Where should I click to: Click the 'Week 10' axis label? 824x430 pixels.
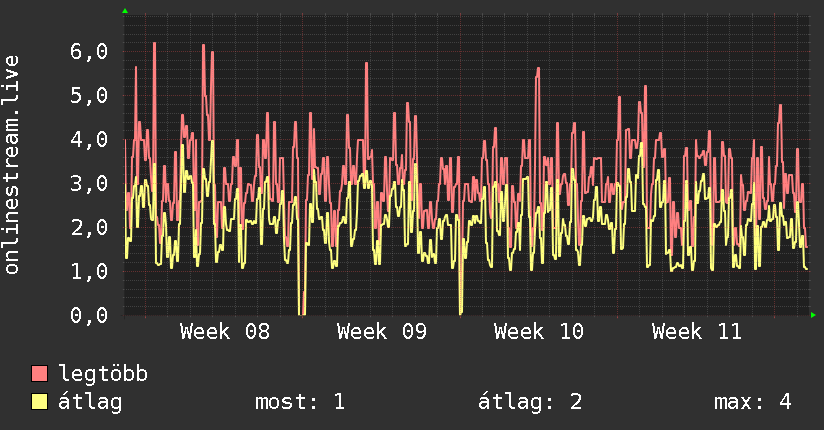pyautogui.click(x=539, y=332)
